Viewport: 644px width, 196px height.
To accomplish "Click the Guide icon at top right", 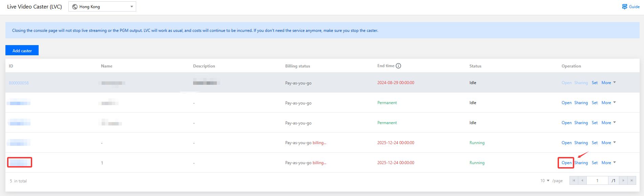I will [625, 7].
